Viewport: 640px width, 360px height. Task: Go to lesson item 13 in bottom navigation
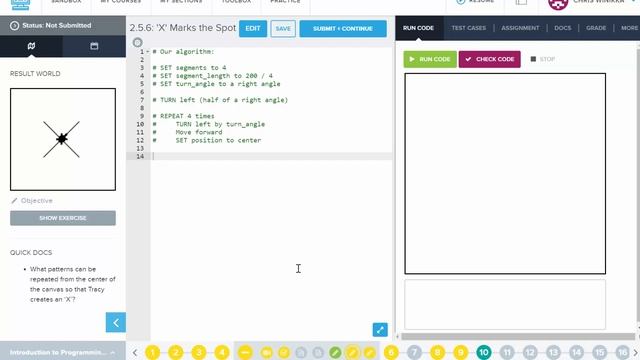[x=553, y=352]
